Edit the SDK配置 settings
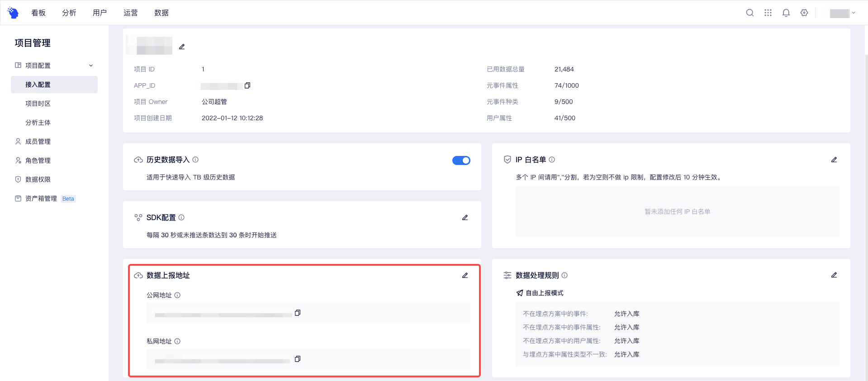 pos(465,217)
